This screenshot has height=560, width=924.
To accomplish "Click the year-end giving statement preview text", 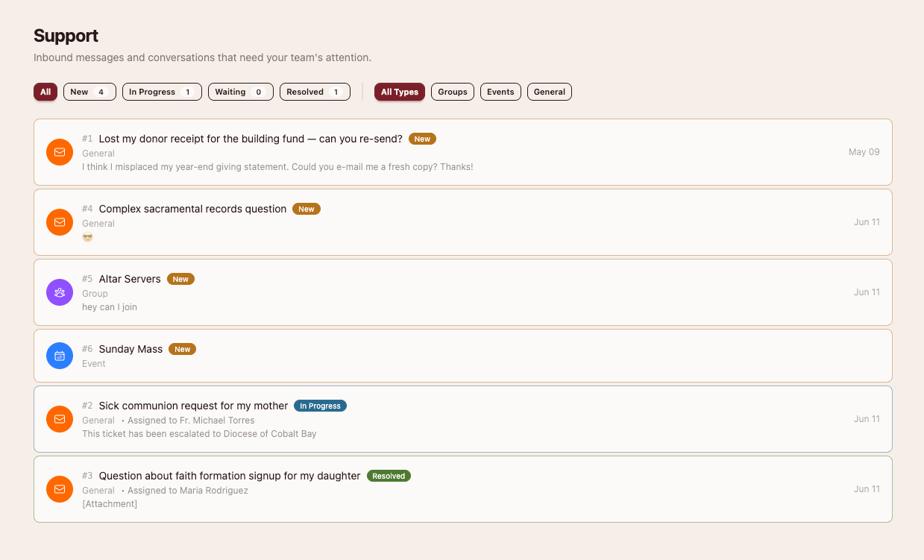I will pyautogui.click(x=277, y=167).
